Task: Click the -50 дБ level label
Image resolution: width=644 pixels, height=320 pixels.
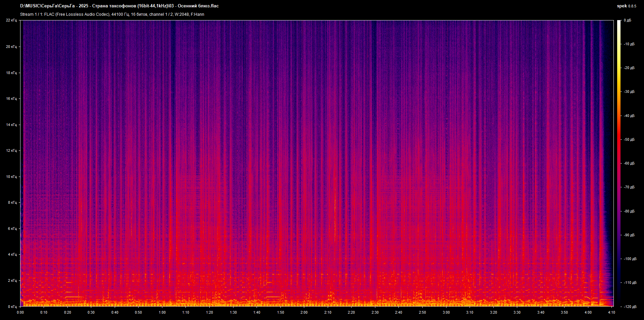Action: click(629, 140)
